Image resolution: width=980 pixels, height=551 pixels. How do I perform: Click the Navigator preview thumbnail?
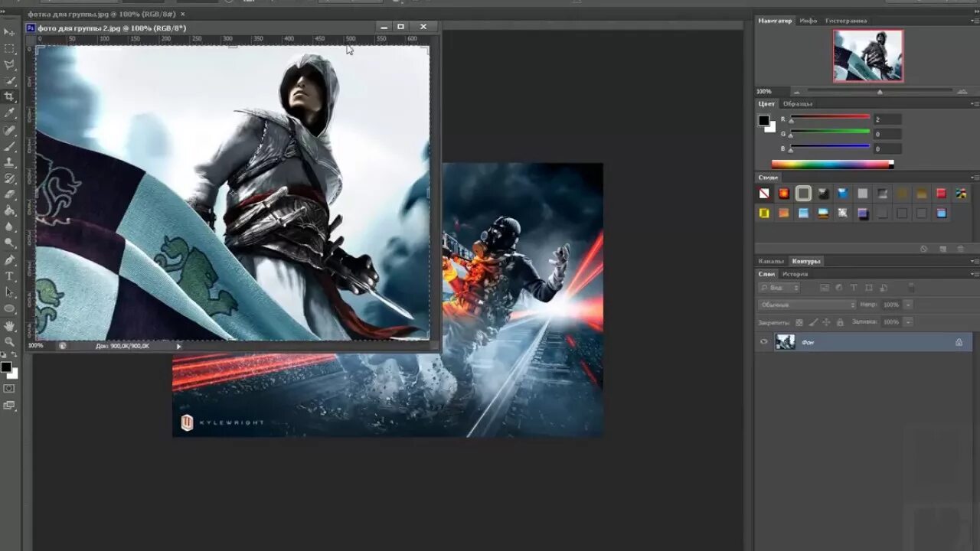(868, 55)
